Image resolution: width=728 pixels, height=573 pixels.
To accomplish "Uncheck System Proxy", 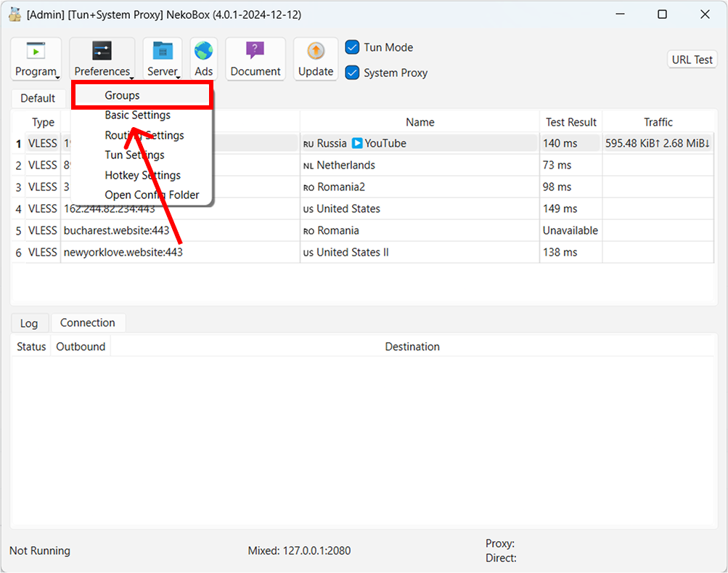I will [x=353, y=73].
